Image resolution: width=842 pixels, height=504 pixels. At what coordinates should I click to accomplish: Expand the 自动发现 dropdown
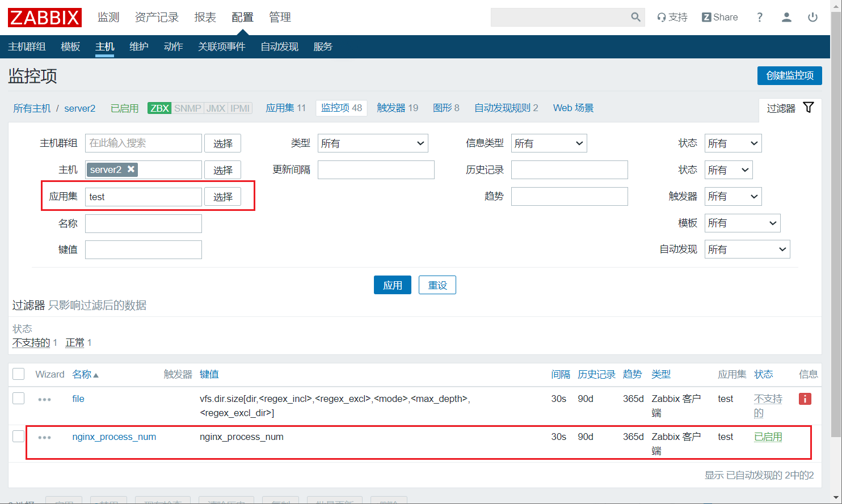[x=747, y=249]
